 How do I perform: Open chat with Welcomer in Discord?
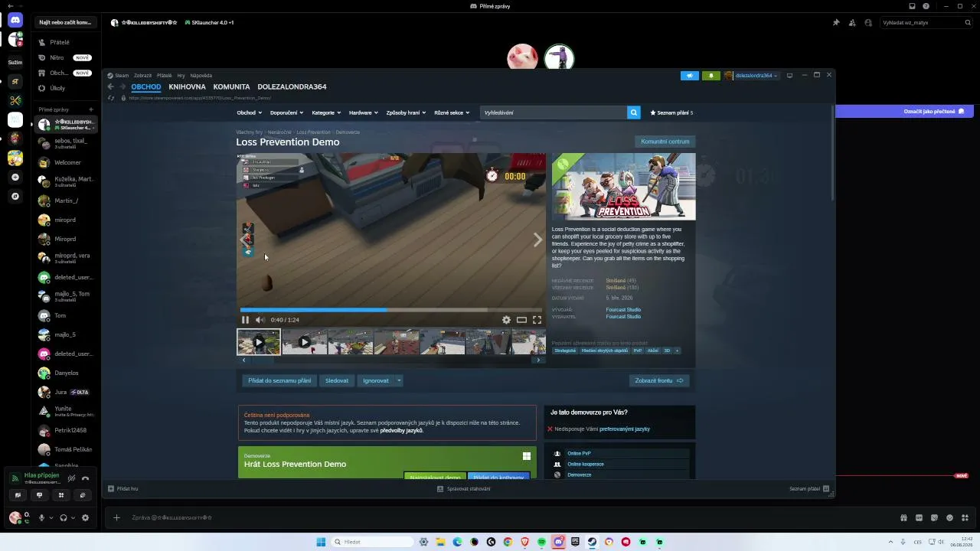pyautogui.click(x=67, y=162)
